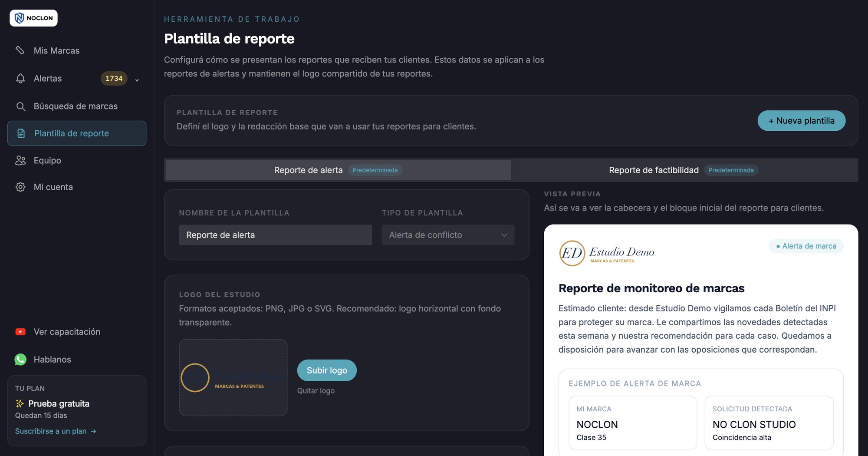Click the Alerta de marca preview badge
Viewport: 868px width, 456px height.
806,246
